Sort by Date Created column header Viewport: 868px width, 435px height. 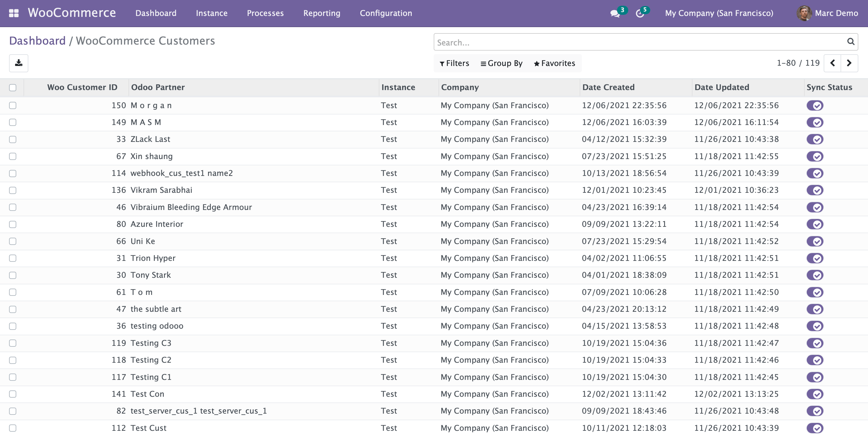[x=608, y=87]
